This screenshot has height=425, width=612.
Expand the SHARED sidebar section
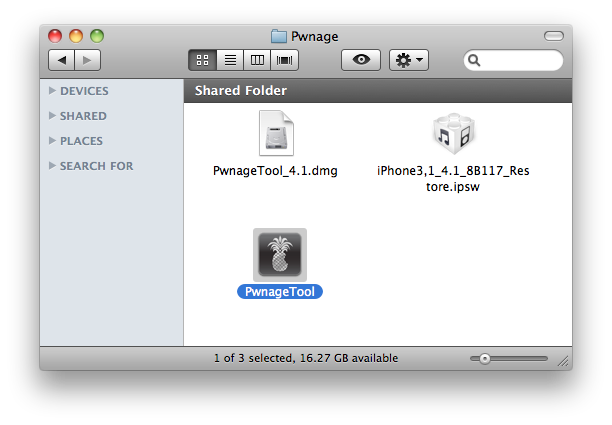point(52,116)
